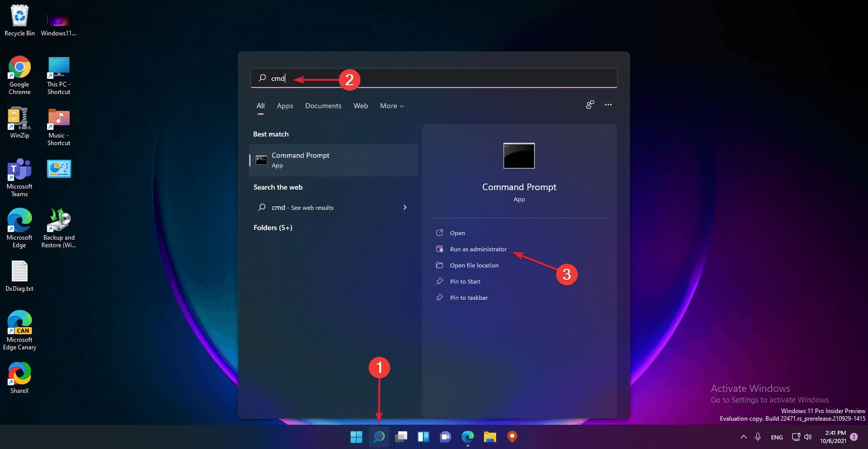Open Microsoft Edge from the taskbar

pyautogui.click(x=468, y=437)
